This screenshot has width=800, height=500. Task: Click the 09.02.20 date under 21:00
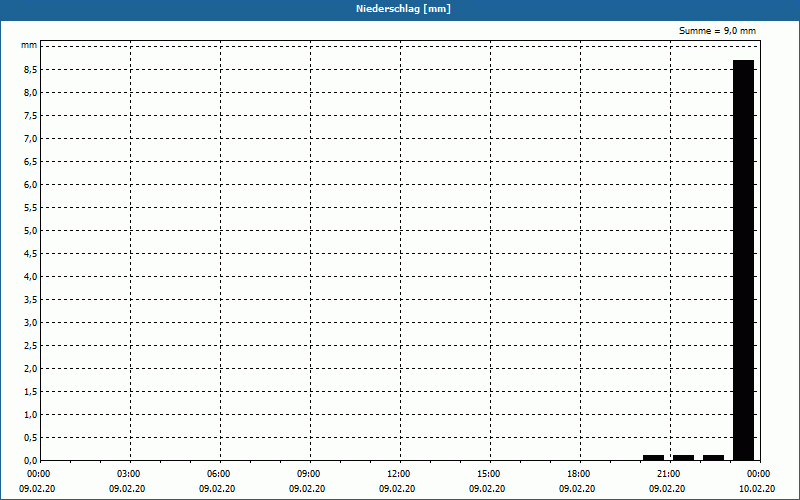click(x=667, y=489)
